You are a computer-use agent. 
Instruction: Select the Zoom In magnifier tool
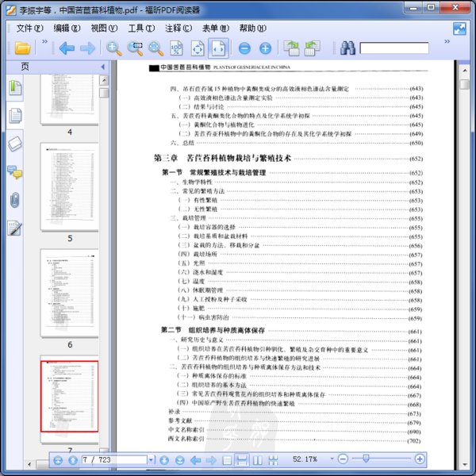point(114,48)
